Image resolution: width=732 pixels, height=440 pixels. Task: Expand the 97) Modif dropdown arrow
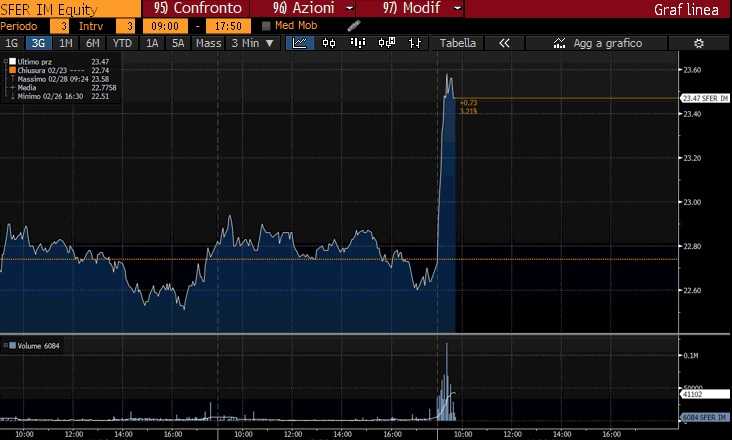(458, 8)
